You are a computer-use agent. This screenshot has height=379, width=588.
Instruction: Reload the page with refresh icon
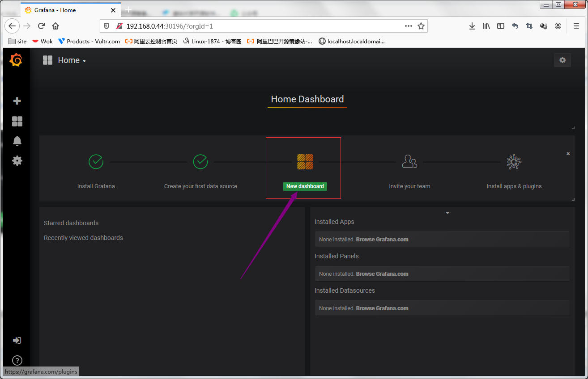pos(41,26)
